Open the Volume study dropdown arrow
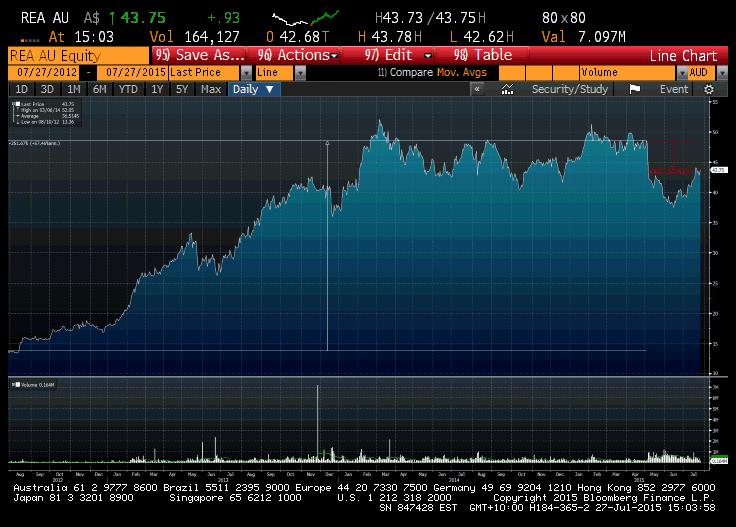This screenshot has width=736, height=527. 682,73
